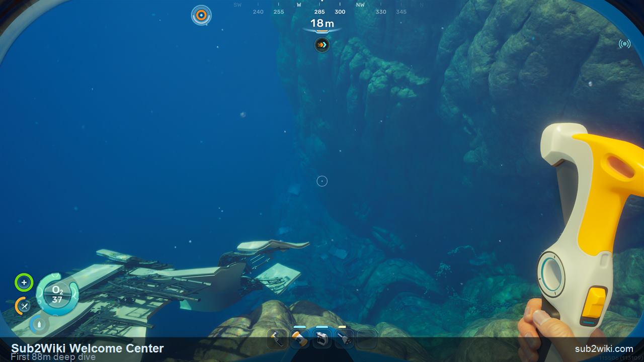Screen dimensions: 644x362
Task: Click the speed boost arrows icon below depth
Action: (x=322, y=45)
